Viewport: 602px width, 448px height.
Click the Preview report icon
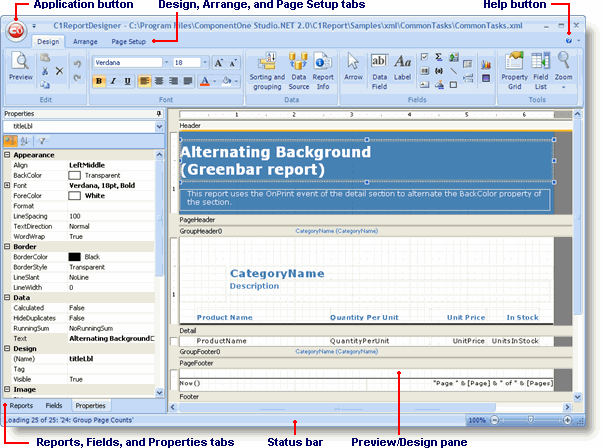click(20, 66)
